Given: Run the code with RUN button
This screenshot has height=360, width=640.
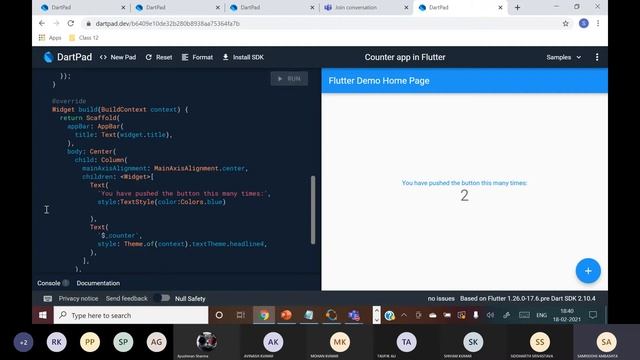Looking at the screenshot, I should pos(289,79).
